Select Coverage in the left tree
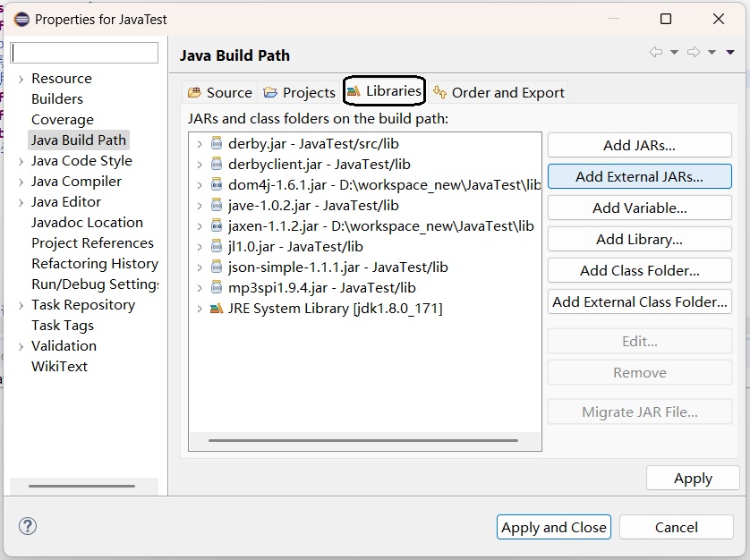Image resolution: width=750 pixels, height=560 pixels. 62,120
